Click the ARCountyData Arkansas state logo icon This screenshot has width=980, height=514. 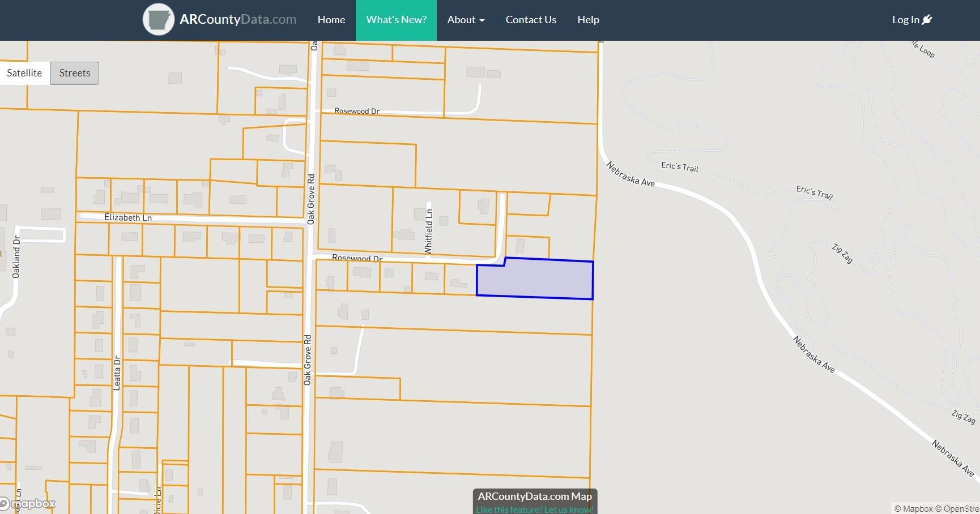coord(159,19)
